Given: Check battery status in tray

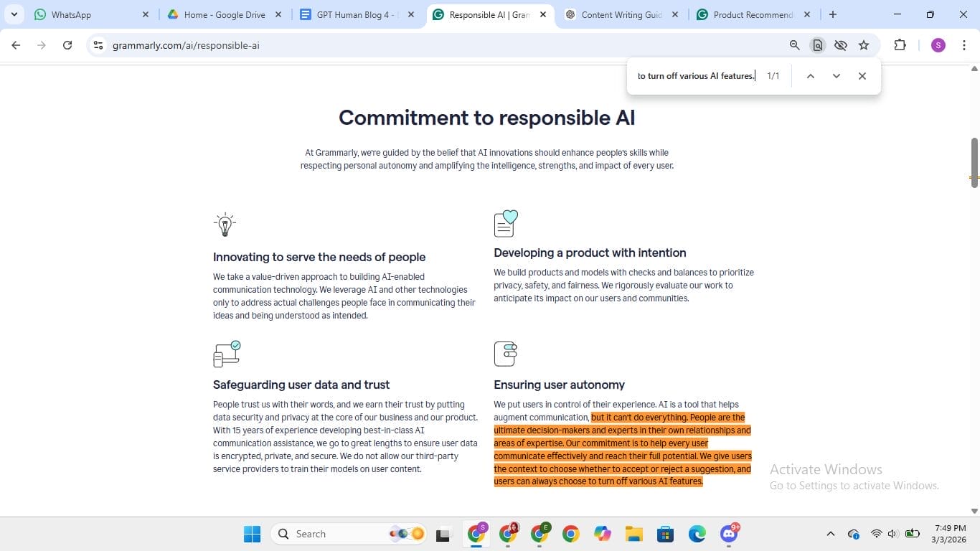Looking at the screenshot, I should pos(912,534).
